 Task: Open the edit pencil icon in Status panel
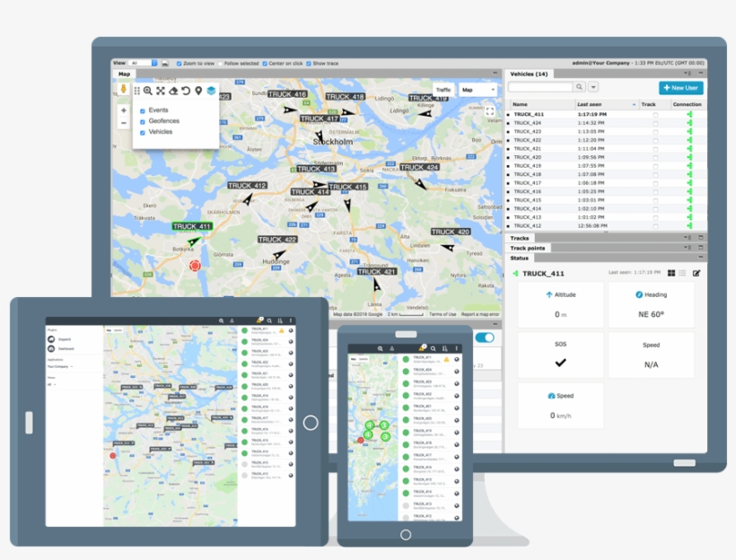tap(697, 272)
